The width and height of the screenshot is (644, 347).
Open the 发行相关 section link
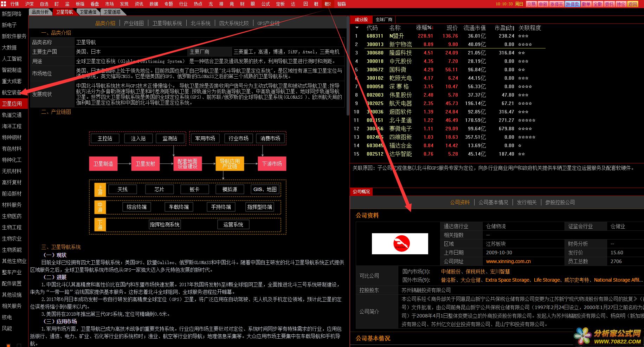pos(527,202)
